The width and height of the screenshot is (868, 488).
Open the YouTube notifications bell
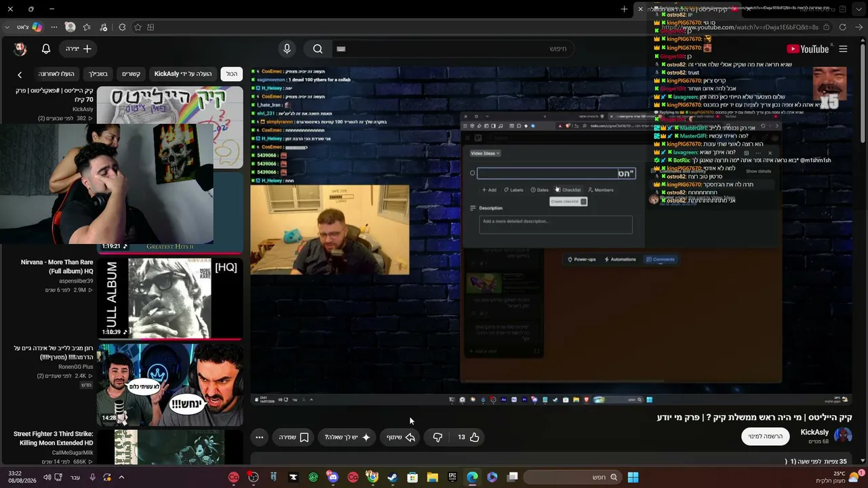coord(46,49)
